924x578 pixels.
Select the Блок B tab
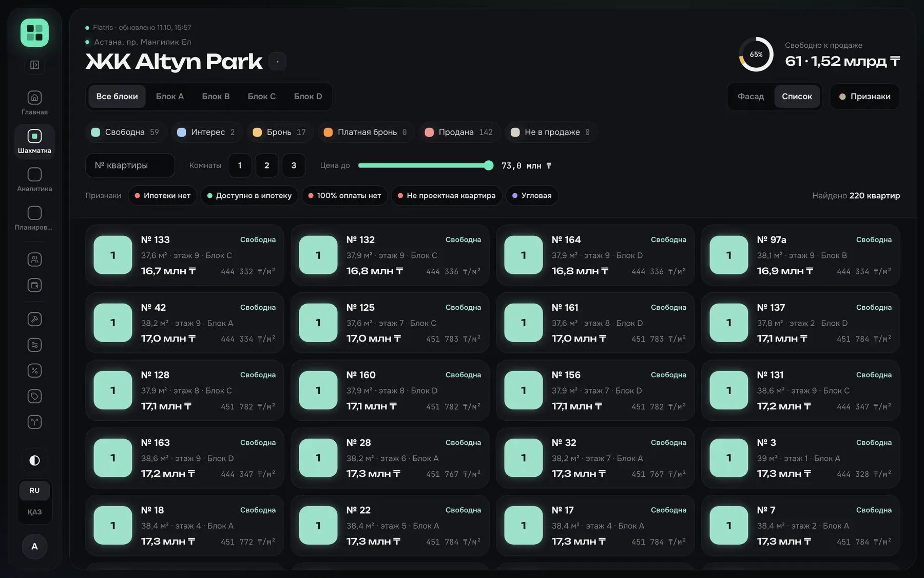pos(216,97)
